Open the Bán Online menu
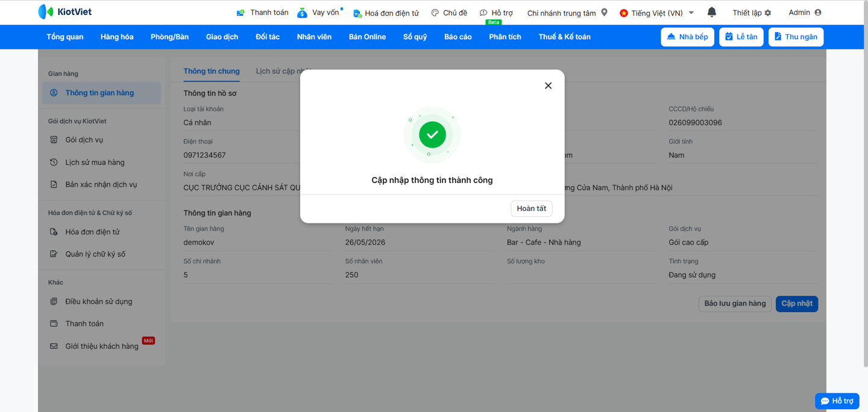Screen dimensions: 868x412 tap(367, 37)
